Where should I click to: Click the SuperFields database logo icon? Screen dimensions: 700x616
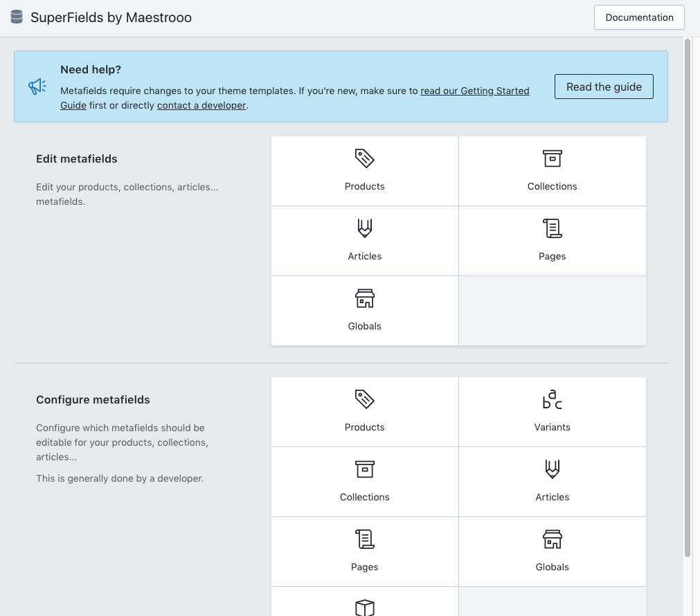[x=17, y=17]
